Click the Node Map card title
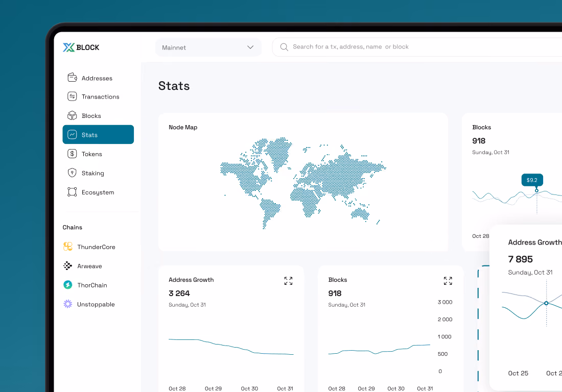Viewport: 562px width, 392px height. tap(183, 127)
